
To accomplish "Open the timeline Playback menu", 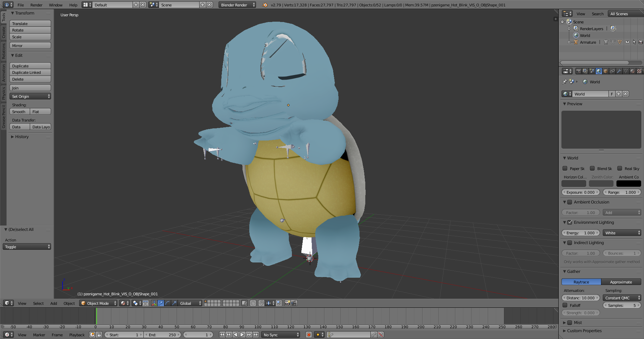I will pyautogui.click(x=77, y=335).
